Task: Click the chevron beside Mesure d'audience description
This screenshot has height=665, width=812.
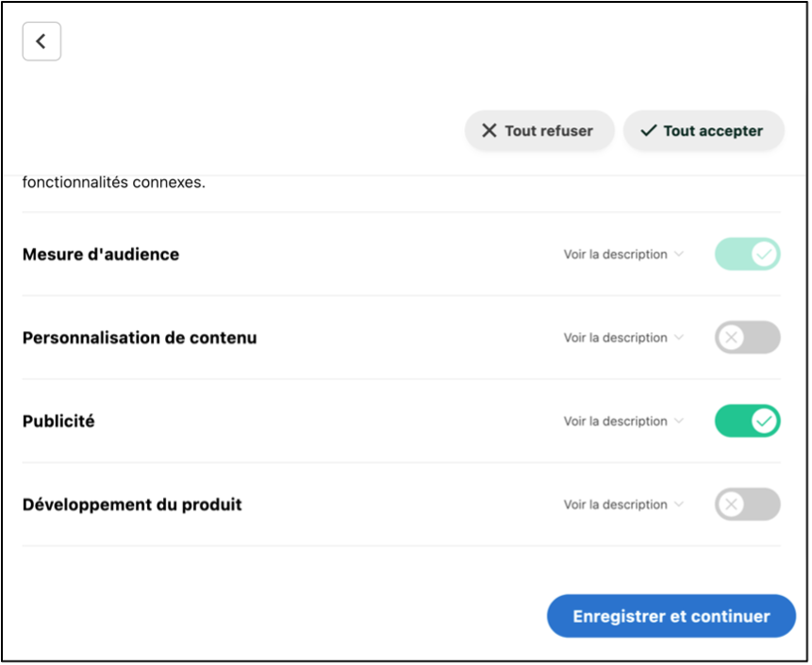Action: [679, 255]
